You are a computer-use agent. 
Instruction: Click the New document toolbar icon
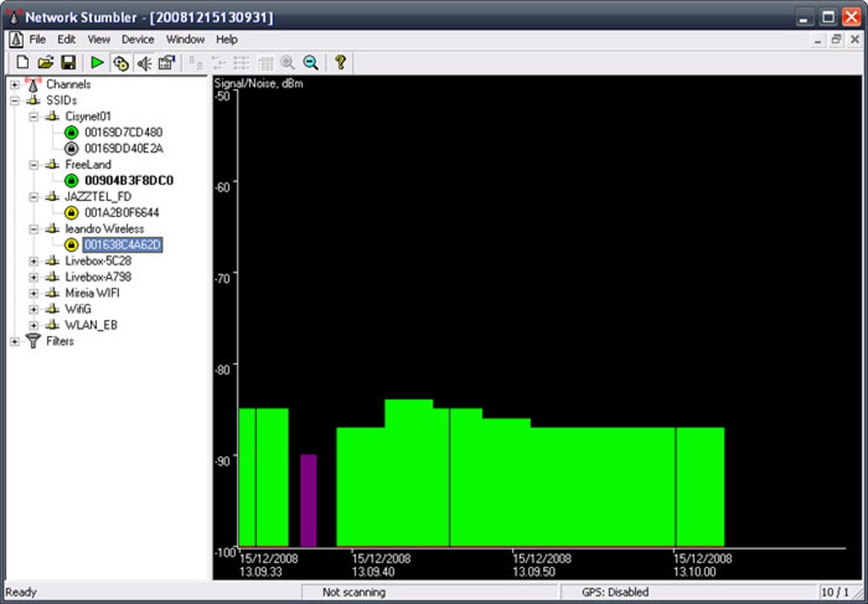[22, 63]
